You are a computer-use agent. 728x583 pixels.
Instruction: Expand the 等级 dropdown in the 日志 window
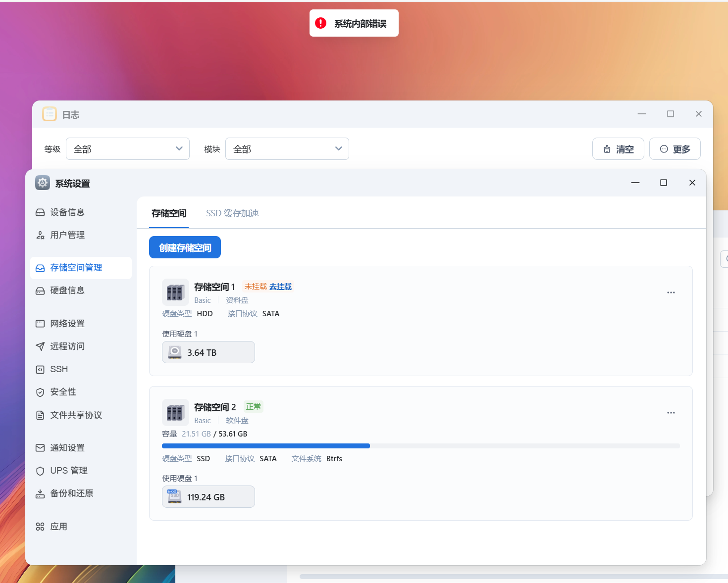128,149
